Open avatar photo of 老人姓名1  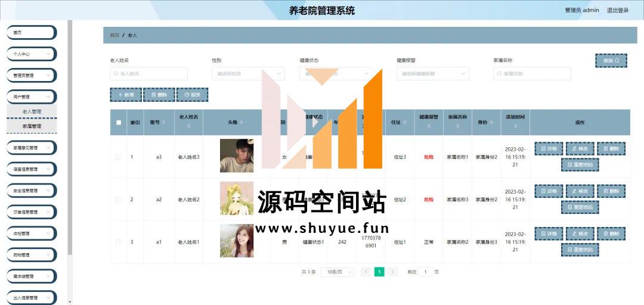(x=237, y=241)
